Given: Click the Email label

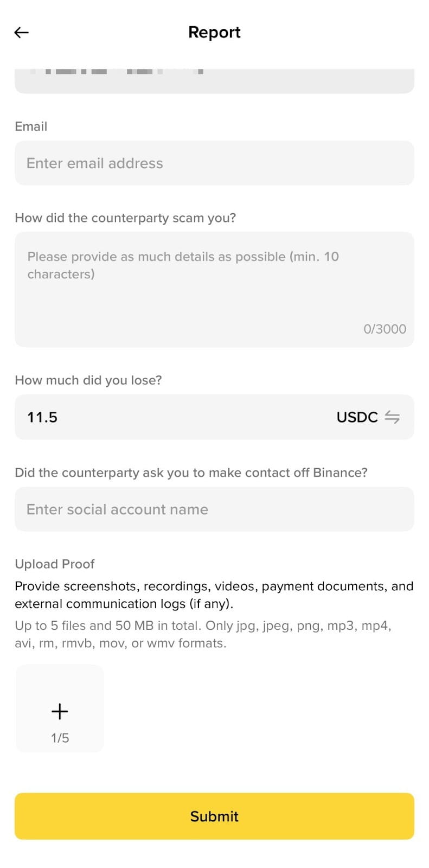Looking at the screenshot, I should click(x=31, y=126).
